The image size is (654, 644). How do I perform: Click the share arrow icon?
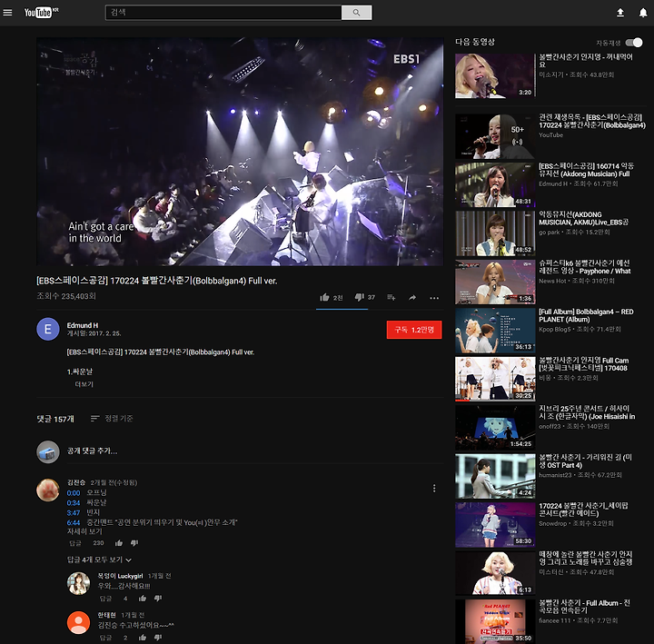(x=412, y=297)
